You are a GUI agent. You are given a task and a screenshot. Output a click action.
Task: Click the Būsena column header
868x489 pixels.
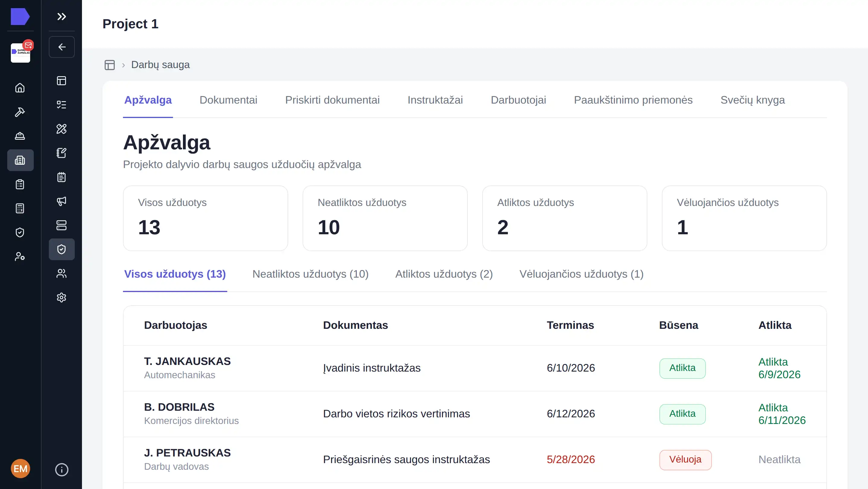coord(679,325)
